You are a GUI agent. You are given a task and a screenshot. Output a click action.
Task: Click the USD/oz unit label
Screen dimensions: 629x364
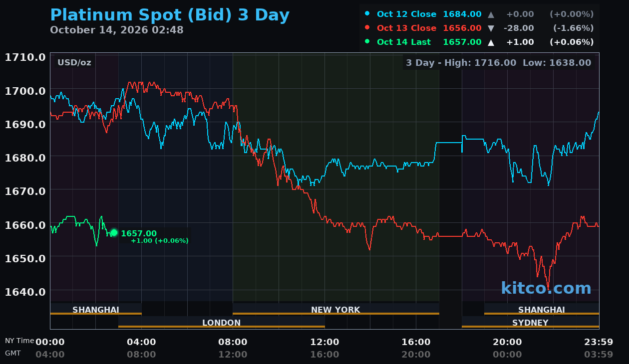point(74,62)
